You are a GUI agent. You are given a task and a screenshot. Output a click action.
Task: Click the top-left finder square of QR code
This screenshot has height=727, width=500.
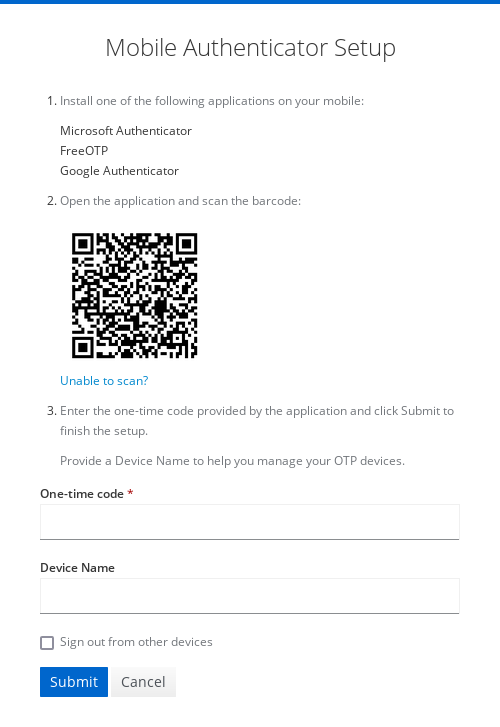pyautogui.click(x=83, y=244)
